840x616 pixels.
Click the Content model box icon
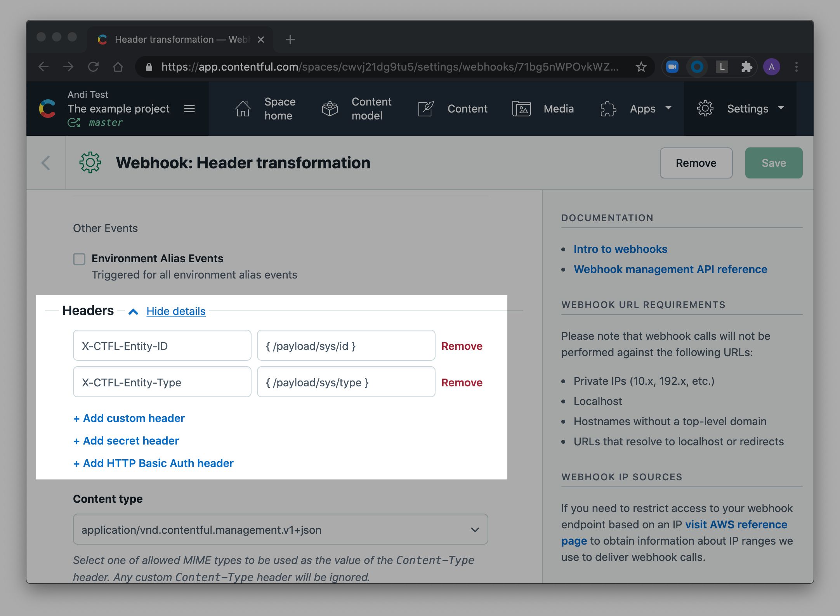(x=330, y=109)
